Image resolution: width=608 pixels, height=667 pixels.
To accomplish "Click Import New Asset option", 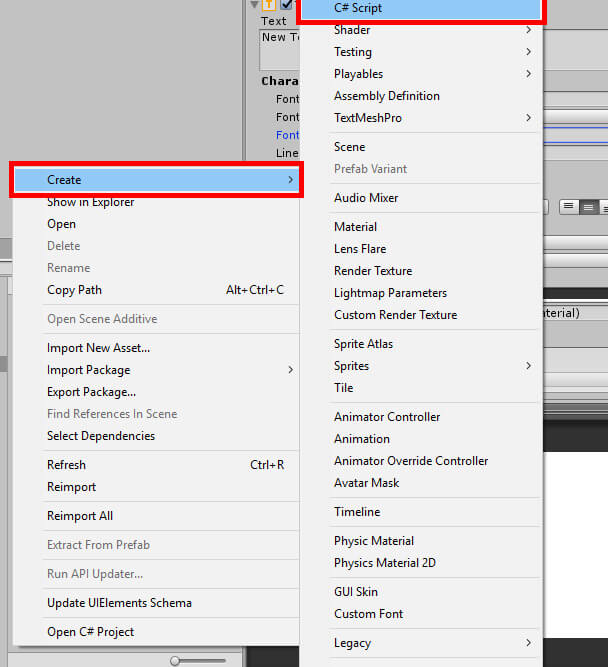I will 98,348.
